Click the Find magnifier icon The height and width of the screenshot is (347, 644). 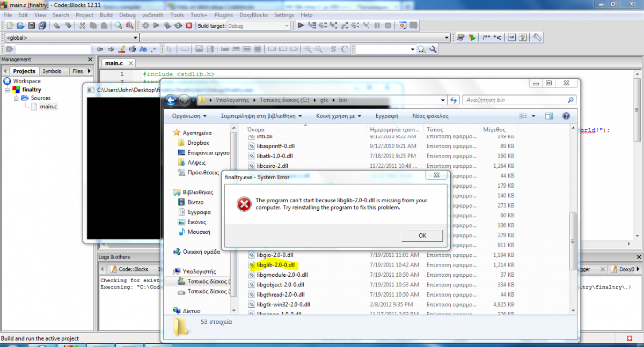(x=118, y=25)
